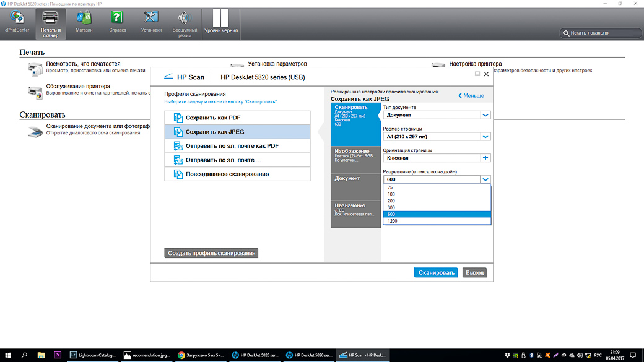
Task: Click the volume icon in system tray
Action: [580, 355]
